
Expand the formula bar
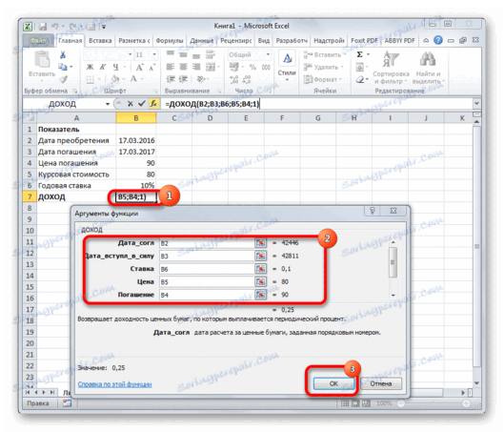[476, 104]
